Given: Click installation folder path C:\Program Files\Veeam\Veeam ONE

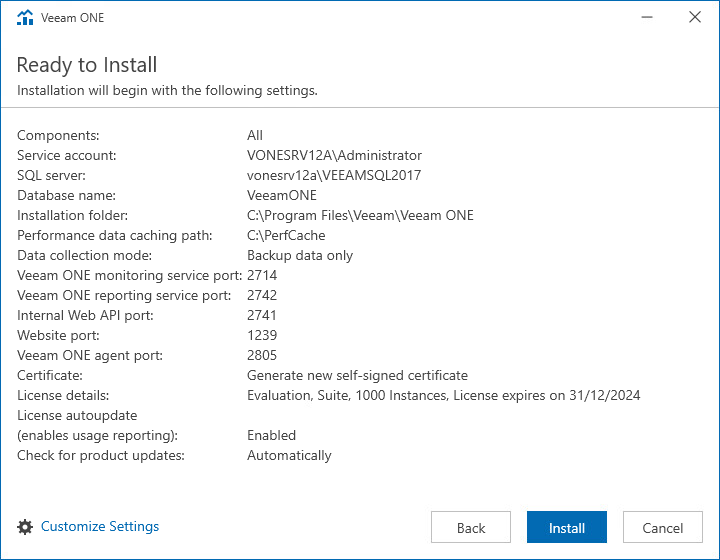Looking at the screenshot, I should click(x=360, y=215).
